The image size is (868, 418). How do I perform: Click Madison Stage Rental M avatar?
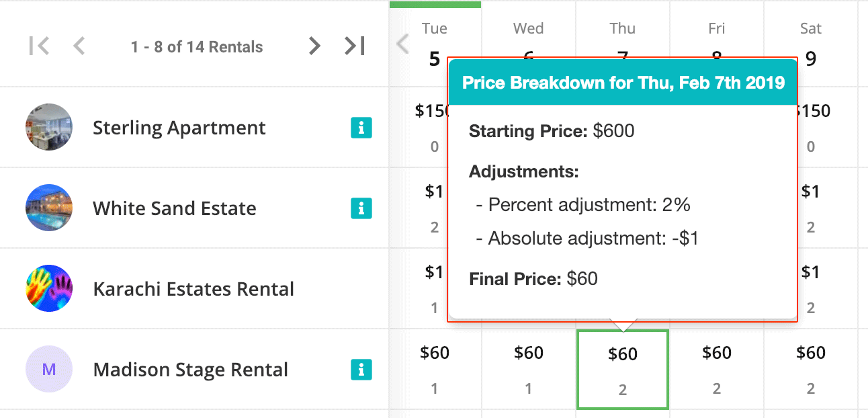point(48,369)
